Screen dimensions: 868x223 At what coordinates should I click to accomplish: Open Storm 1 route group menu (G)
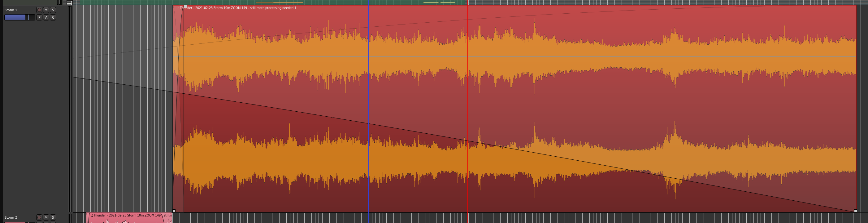pyautogui.click(x=53, y=18)
